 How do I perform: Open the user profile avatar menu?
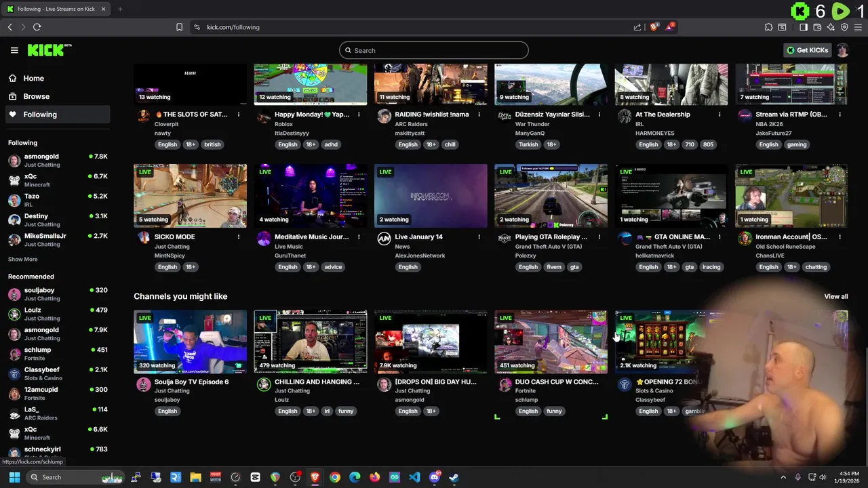click(x=843, y=50)
